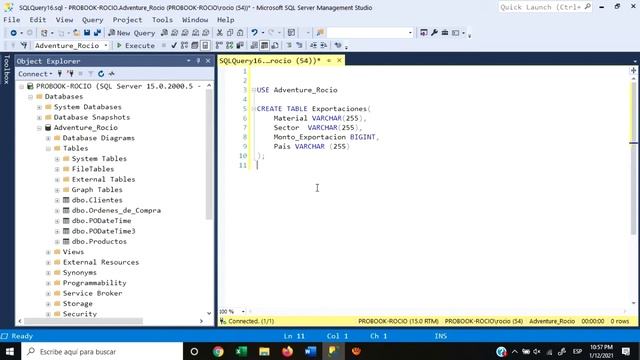This screenshot has height=360, width=640.
Task: Click the Activity Monitor icon in Object Explorer
Action: coord(111,74)
